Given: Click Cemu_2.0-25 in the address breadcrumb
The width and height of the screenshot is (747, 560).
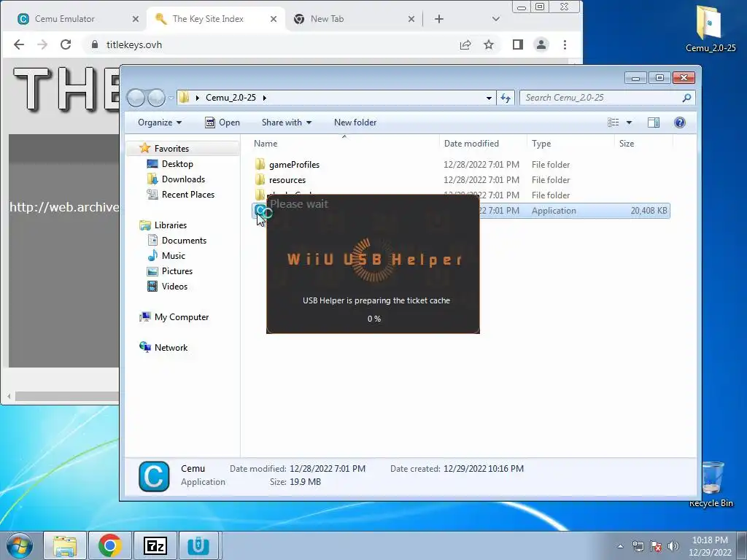Looking at the screenshot, I should point(231,98).
